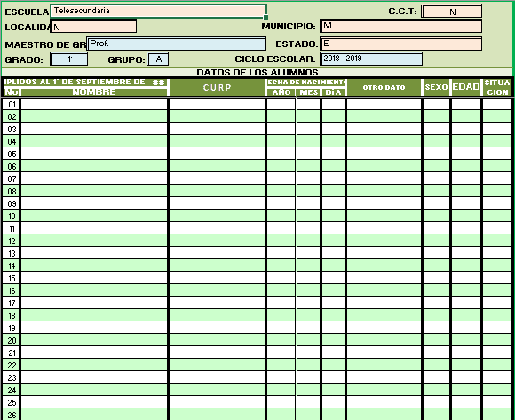Select the NOMBRE cell in row 10

click(94, 216)
